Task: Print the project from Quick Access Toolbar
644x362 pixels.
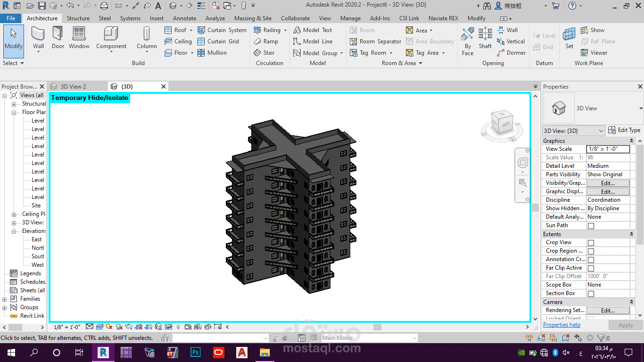Action: pos(104,6)
